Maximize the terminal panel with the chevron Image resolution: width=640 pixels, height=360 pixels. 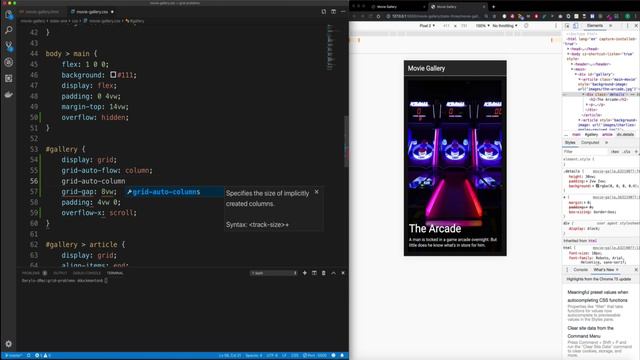[333, 273]
